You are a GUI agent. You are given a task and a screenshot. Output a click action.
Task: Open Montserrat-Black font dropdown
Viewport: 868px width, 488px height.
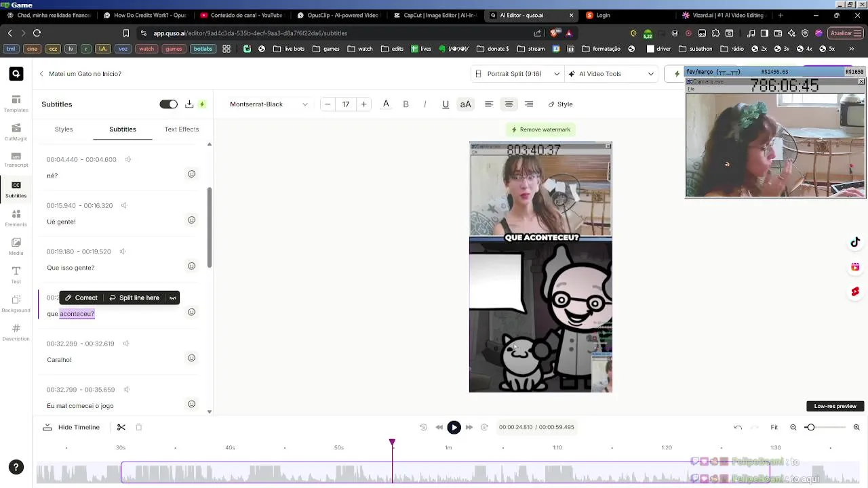268,104
